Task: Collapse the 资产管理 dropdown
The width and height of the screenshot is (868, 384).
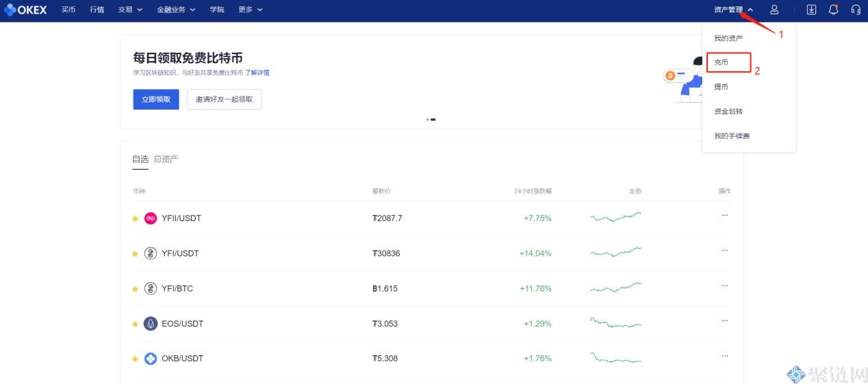Action: click(733, 10)
